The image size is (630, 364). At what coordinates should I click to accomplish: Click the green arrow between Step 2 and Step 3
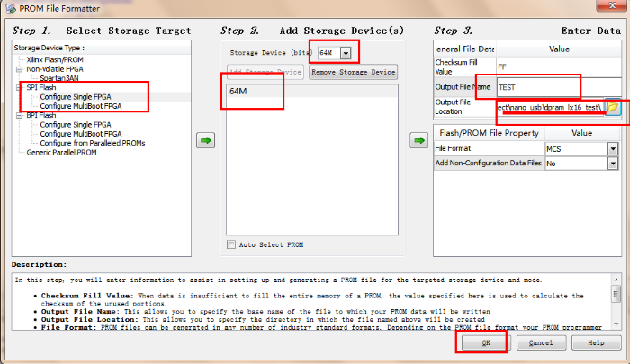(x=418, y=140)
